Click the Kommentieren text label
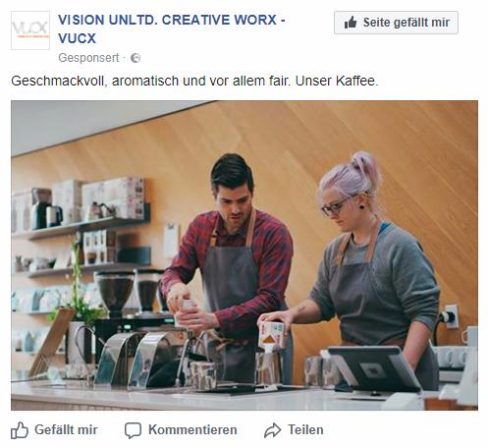 192,429
